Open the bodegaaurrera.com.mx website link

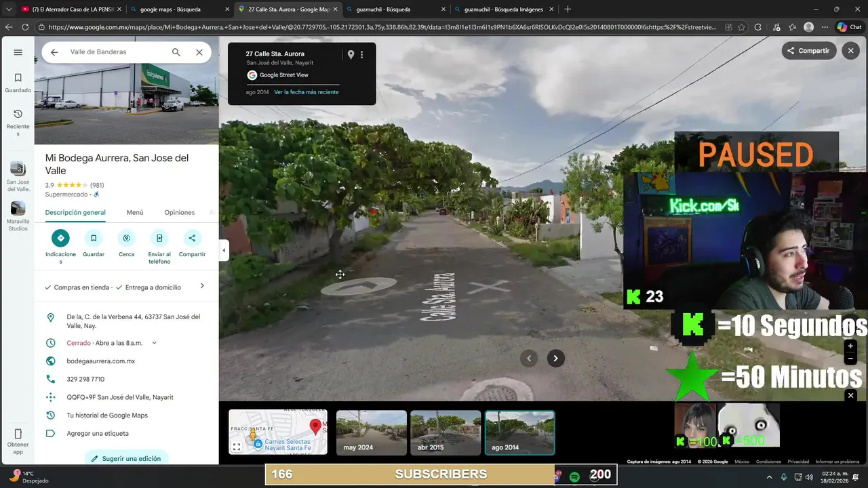tap(101, 361)
